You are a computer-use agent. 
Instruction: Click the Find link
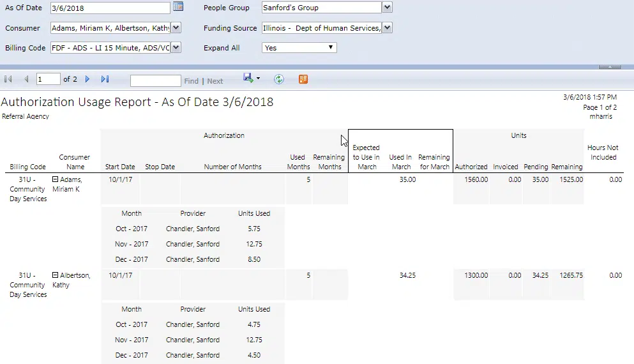click(x=192, y=81)
